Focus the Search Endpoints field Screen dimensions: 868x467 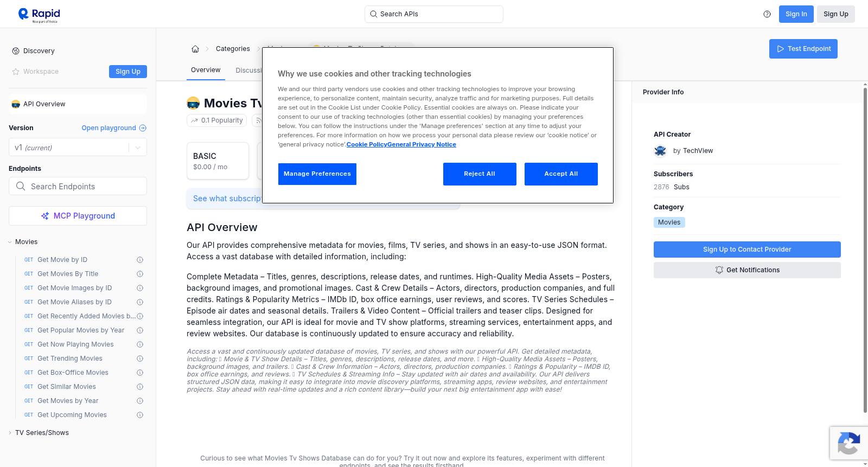point(78,186)
